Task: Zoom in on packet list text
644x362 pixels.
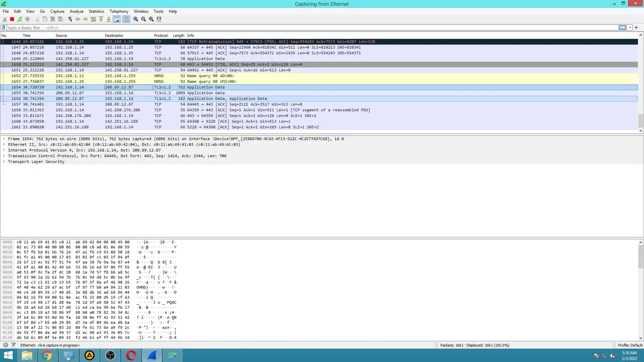Action: 136,19
